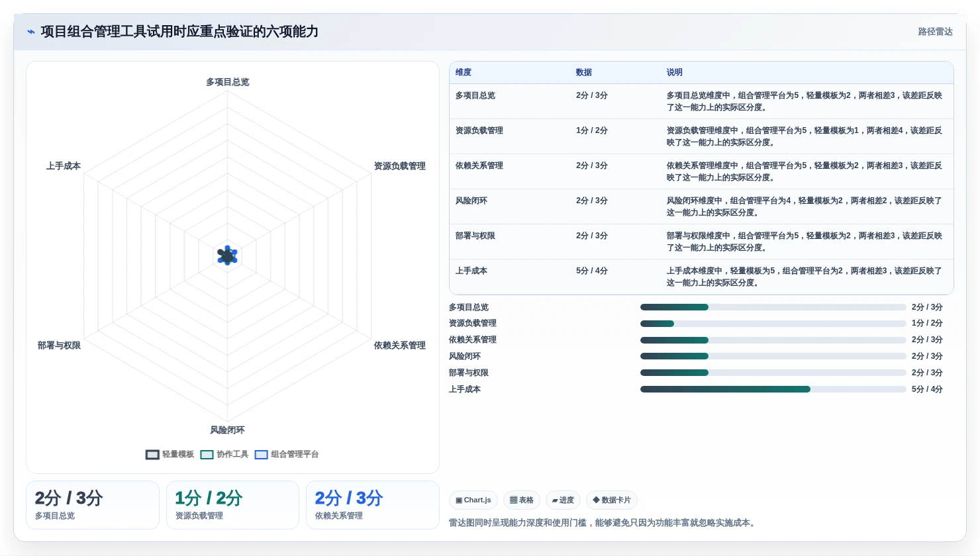Click the 风险闭环 radar axis label
The image size is (980, 556).
click(x=227, y=430)
